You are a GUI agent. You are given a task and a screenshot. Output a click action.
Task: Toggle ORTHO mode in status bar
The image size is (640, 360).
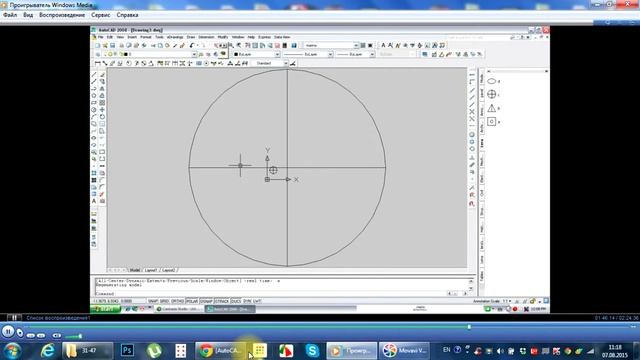tap(178, 301)
